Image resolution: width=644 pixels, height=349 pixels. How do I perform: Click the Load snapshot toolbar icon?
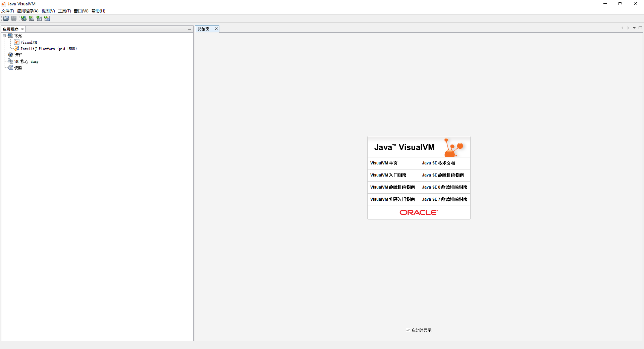pos(6,18)
